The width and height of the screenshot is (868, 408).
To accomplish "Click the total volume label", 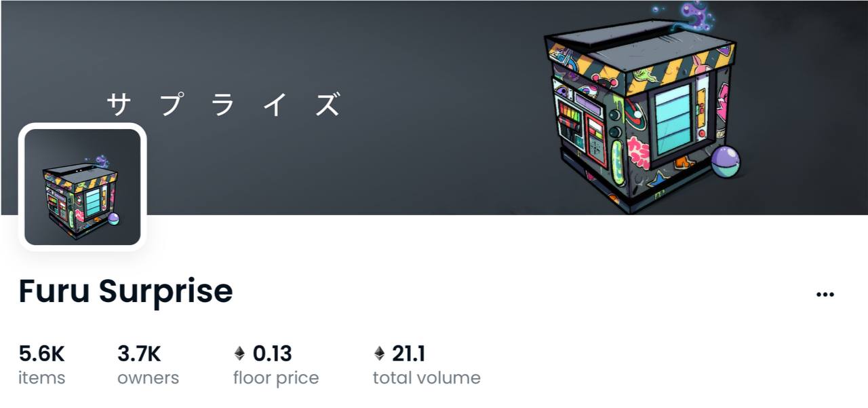I will 427,378.
